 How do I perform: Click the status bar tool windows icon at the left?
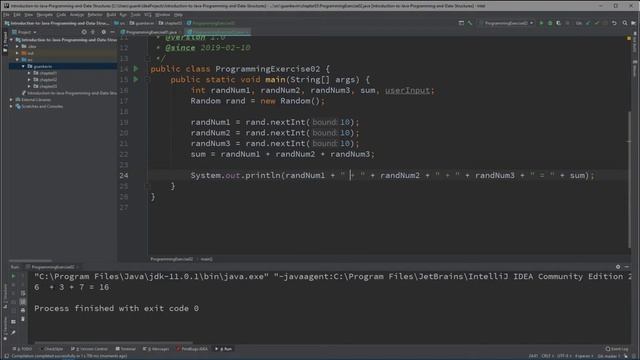pos(6,356)
